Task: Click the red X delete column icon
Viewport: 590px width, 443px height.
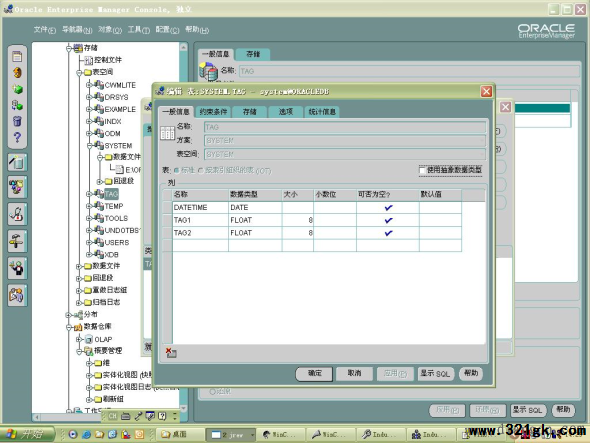Action: click(171, 352)
